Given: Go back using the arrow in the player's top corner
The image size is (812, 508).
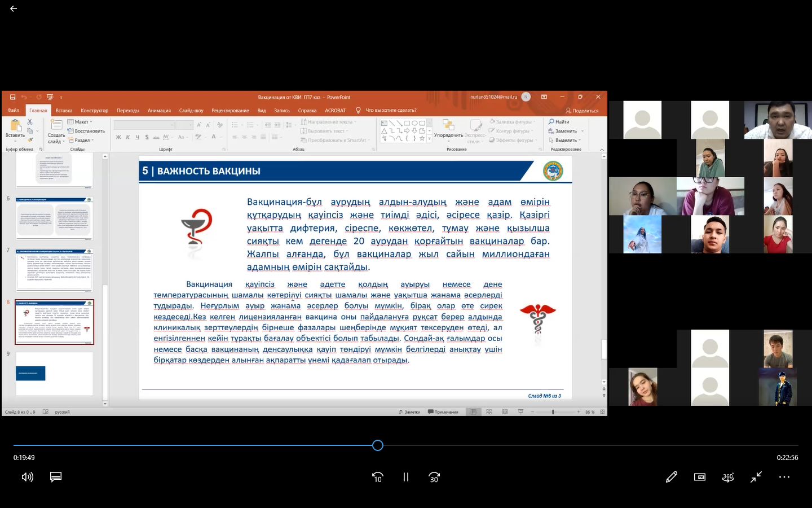Looking at the screenshot, I should [x=14, y=9].
